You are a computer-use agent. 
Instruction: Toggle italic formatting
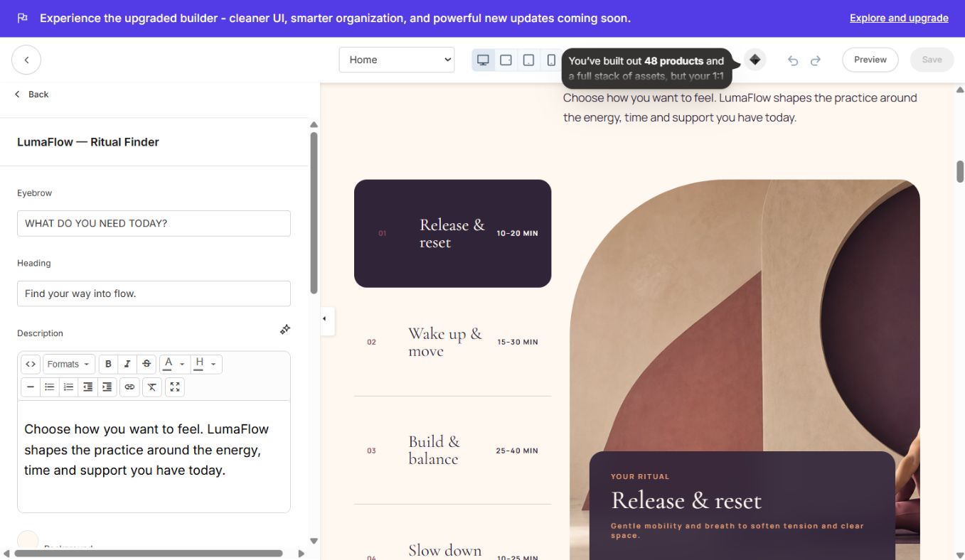pyautogui.click(x=127, y=364)
